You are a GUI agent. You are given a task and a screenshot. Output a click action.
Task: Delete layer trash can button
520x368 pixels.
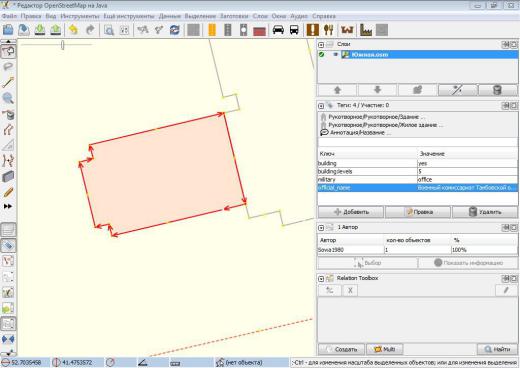click(x=498, y=90)
